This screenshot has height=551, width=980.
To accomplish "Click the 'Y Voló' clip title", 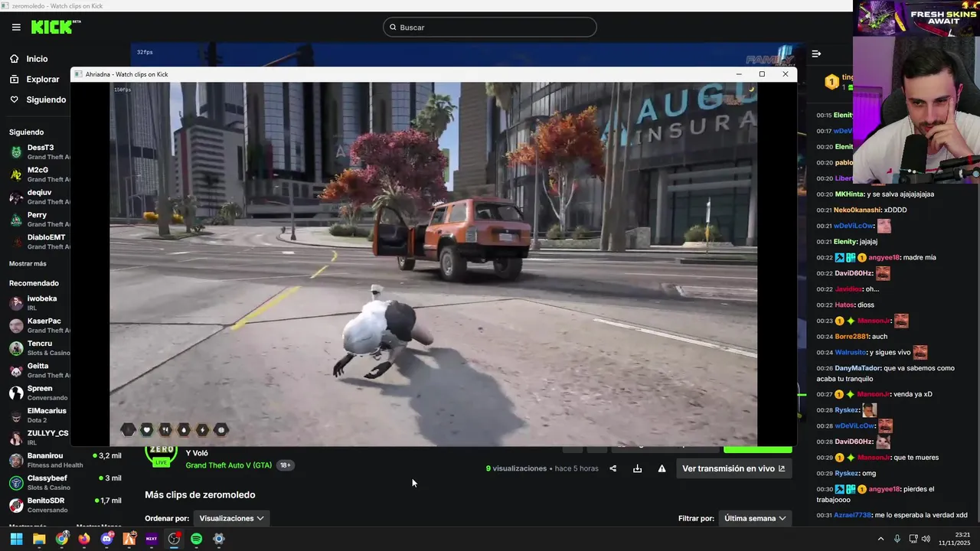I will click(x=196, y=453).
